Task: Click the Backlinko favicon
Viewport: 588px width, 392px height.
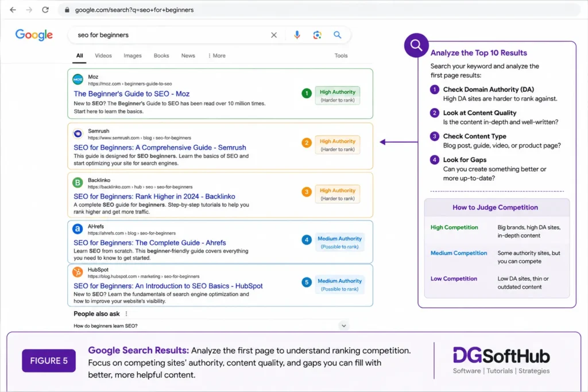Action: [78, 183]
